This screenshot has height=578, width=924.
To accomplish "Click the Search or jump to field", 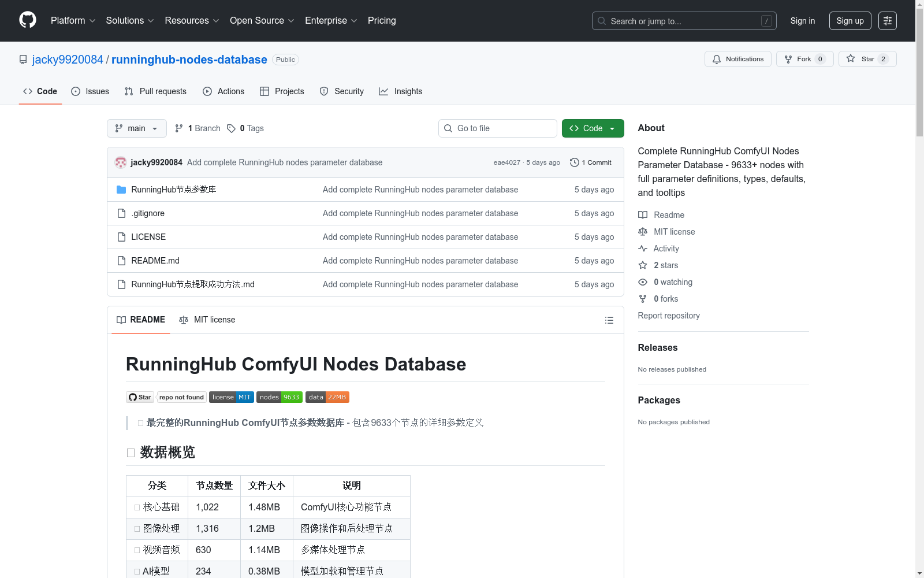I will pos(684,21).
